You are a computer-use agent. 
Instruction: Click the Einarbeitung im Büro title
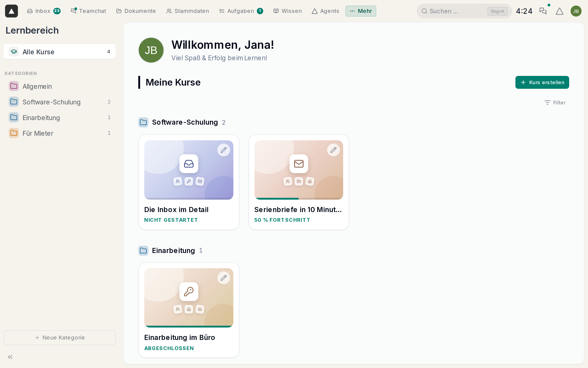pyautogui.click(x=180, y=337)
